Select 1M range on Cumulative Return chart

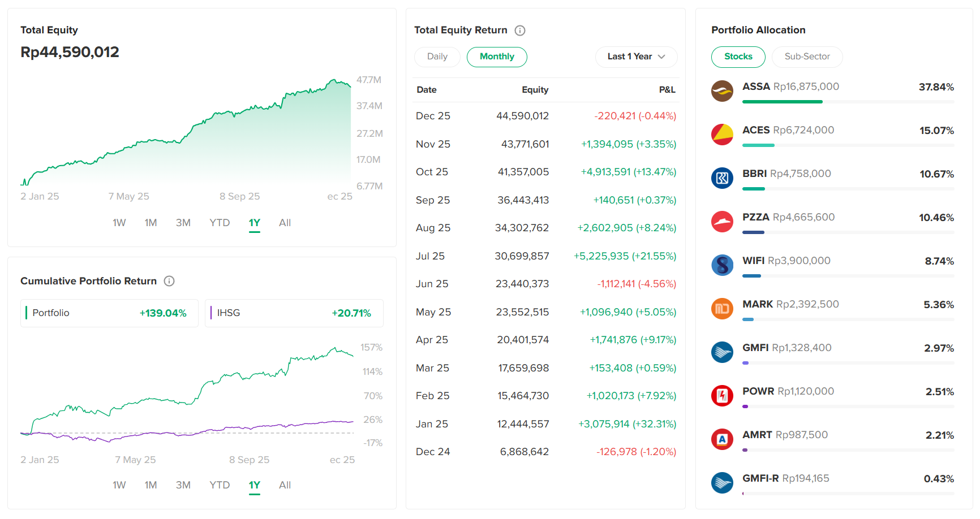tap(151, 485)
